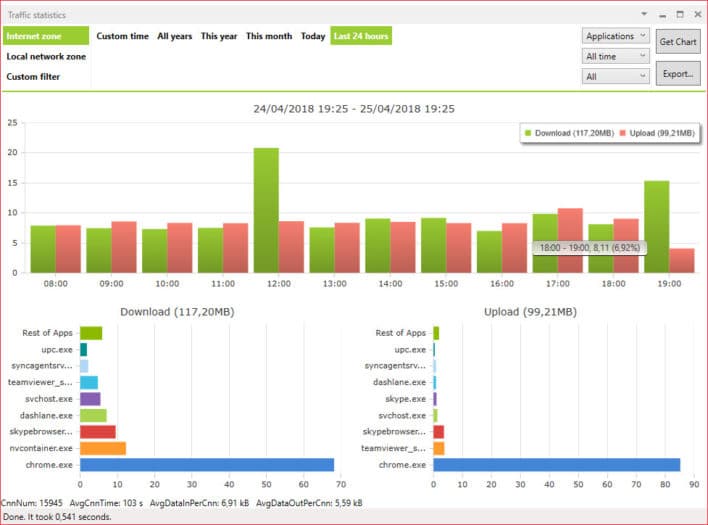Switch range to This month
The width and height of the screenshot is (708, 525).
point(269,36)
